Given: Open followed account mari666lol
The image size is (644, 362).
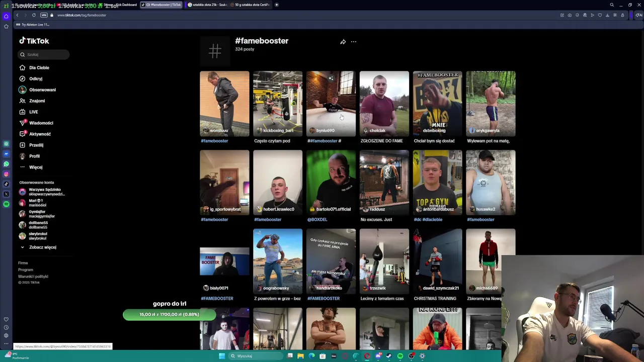Looking at the screenshot, I should point(33,203).
